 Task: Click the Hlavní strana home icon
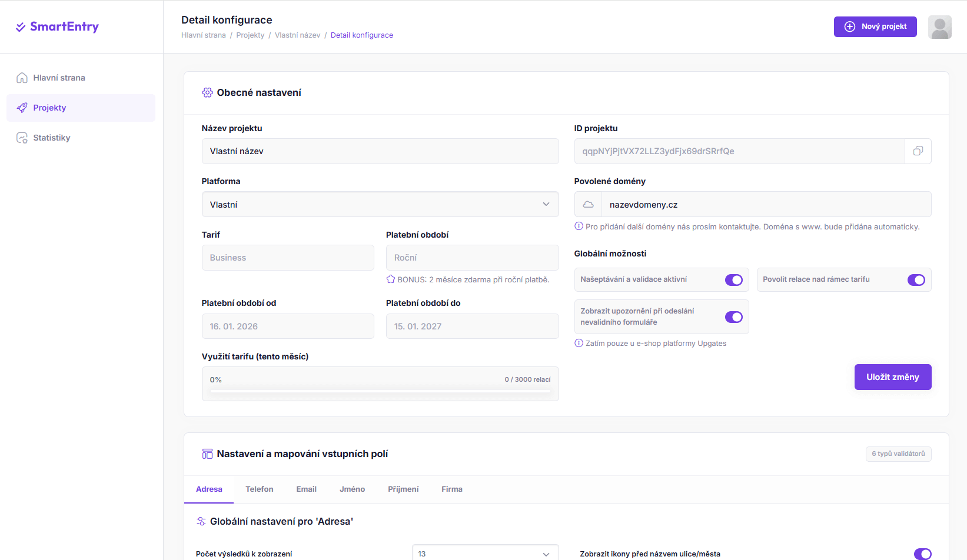22,78
